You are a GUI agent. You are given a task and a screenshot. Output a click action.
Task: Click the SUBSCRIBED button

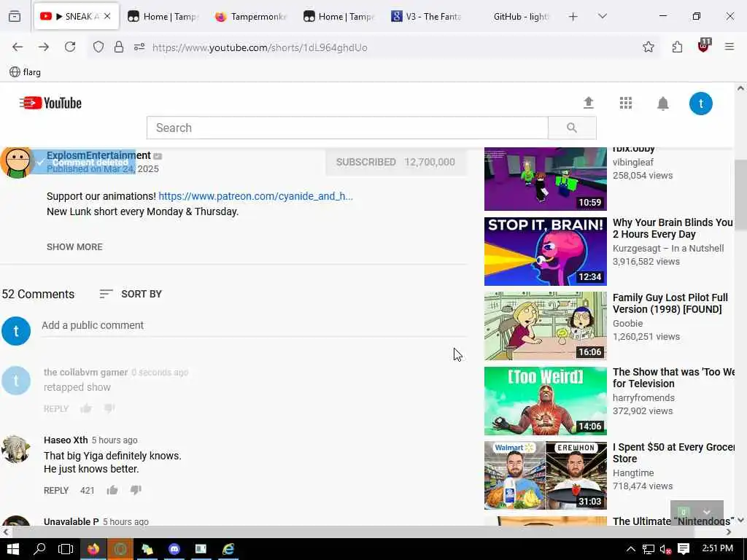(396, 162)
